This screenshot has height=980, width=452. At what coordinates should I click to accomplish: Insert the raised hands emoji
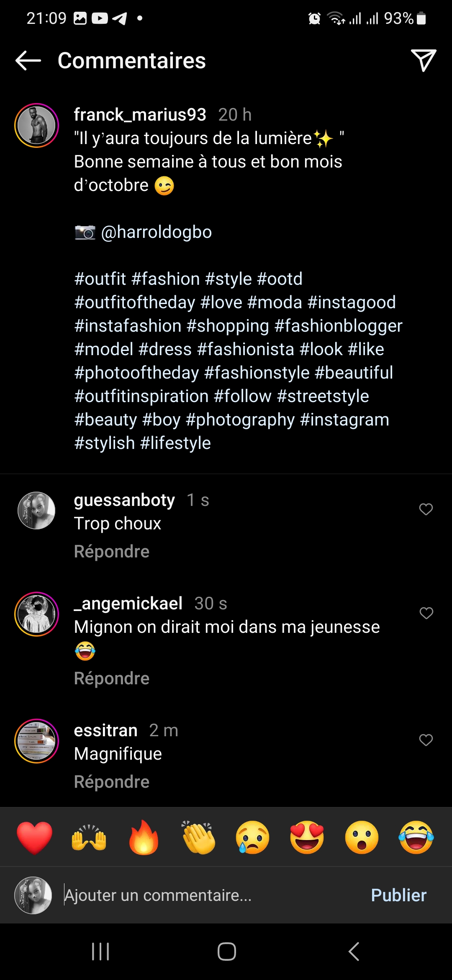point(89,838)
